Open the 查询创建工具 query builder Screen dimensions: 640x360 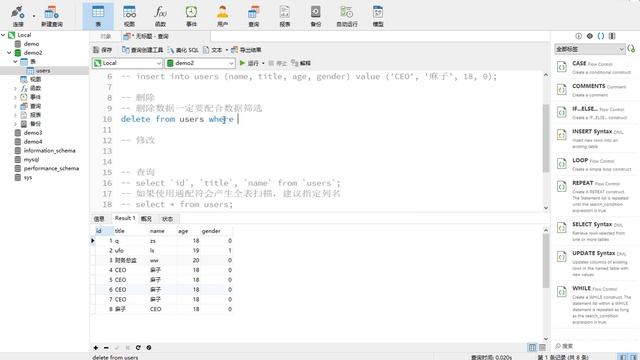[x=142, y=50]
